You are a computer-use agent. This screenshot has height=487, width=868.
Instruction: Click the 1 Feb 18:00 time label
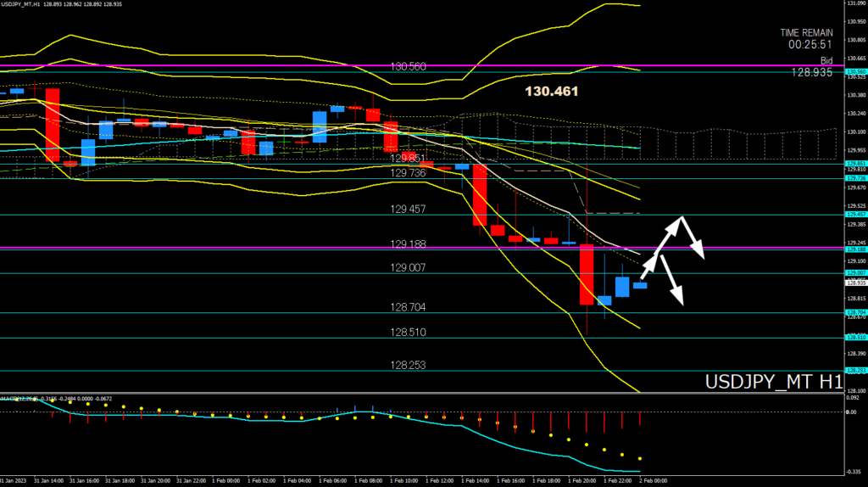tap(547, 481)
